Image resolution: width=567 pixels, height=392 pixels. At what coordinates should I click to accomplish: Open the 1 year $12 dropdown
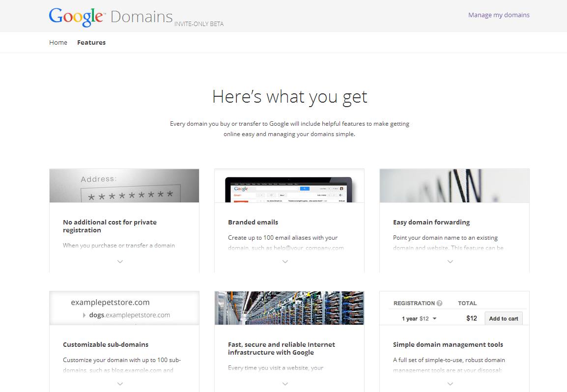(x=419, y=318)
